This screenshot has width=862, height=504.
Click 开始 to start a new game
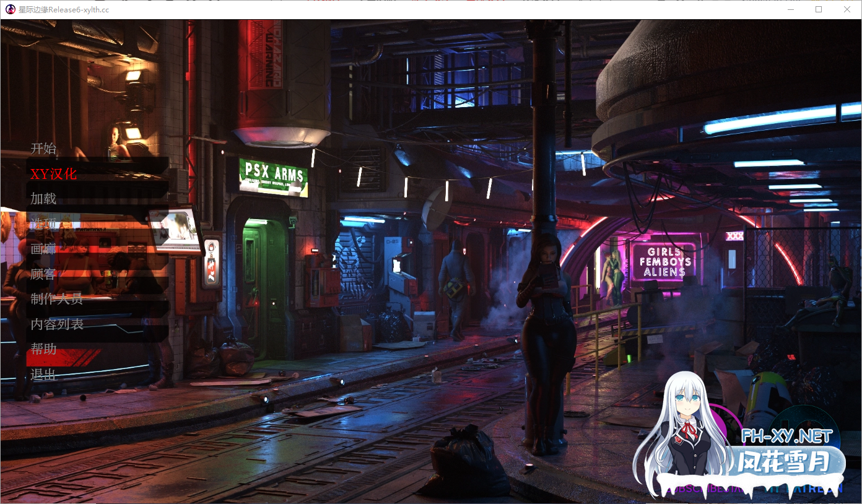coord(42,148)
